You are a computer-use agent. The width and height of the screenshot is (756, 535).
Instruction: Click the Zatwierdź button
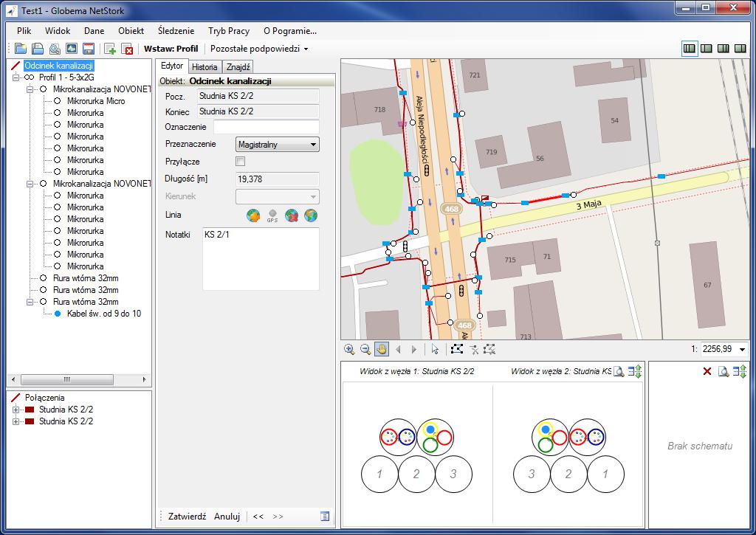click(x=187, y=517)
